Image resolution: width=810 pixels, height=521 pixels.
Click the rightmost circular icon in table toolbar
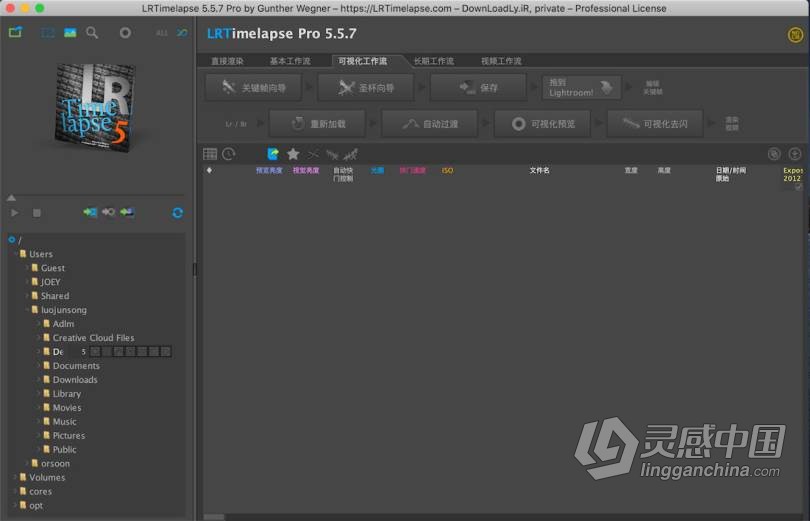pos(795,154)
